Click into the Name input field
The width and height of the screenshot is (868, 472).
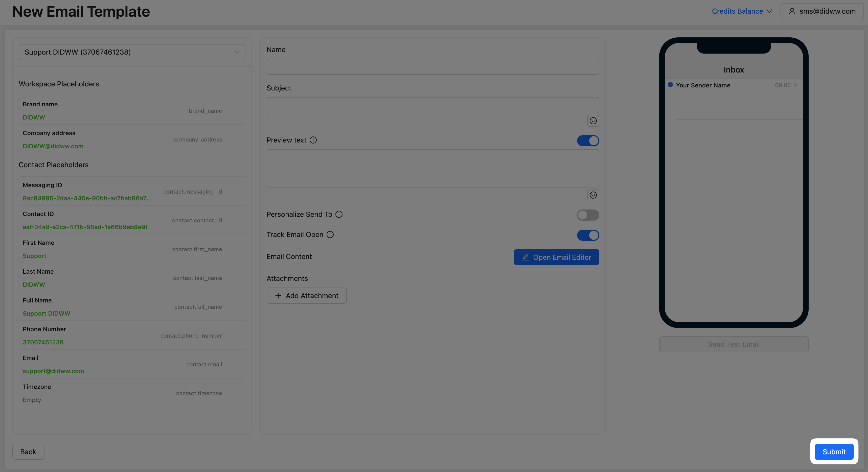432,67
